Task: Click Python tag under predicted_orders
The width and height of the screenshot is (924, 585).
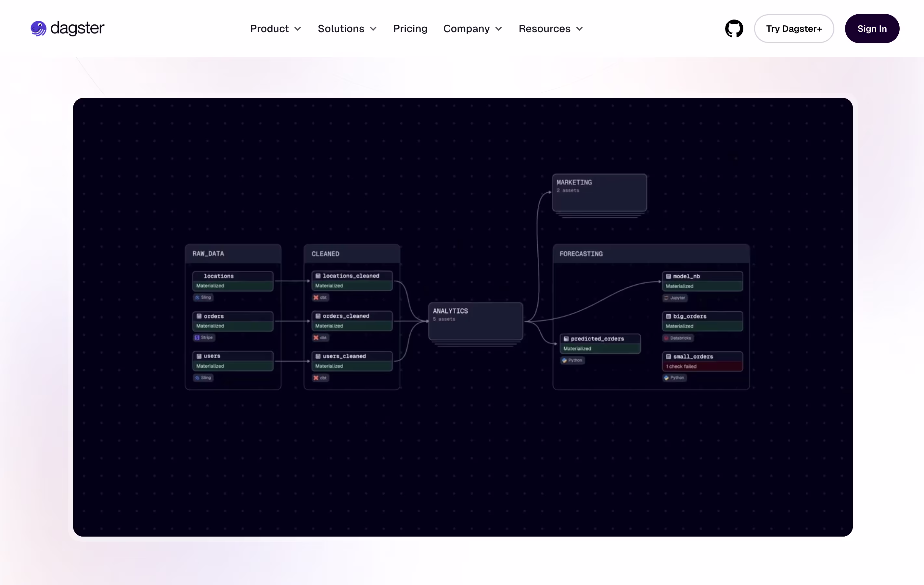Action: pyautogui.click(x=572, y=360)
